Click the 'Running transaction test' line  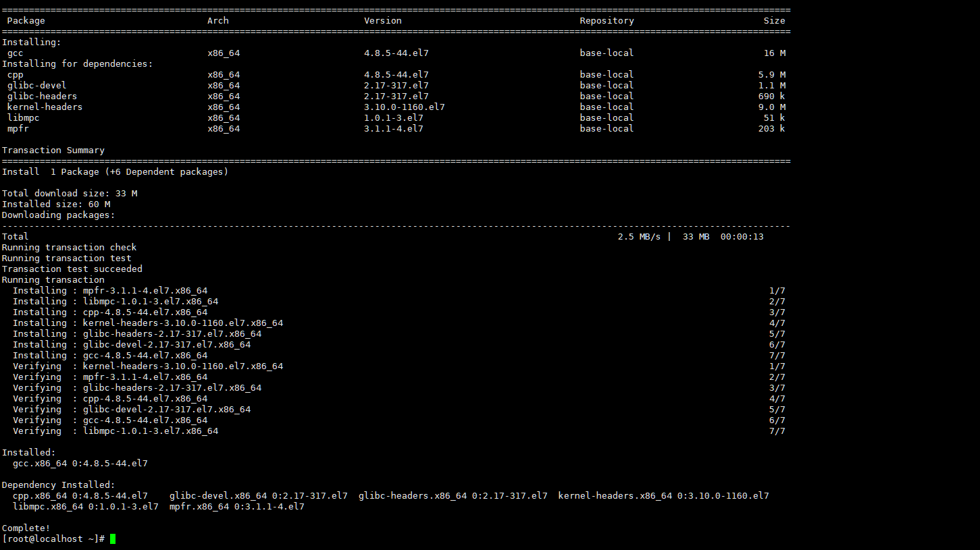pyautogui.click(x=67, y=258)
